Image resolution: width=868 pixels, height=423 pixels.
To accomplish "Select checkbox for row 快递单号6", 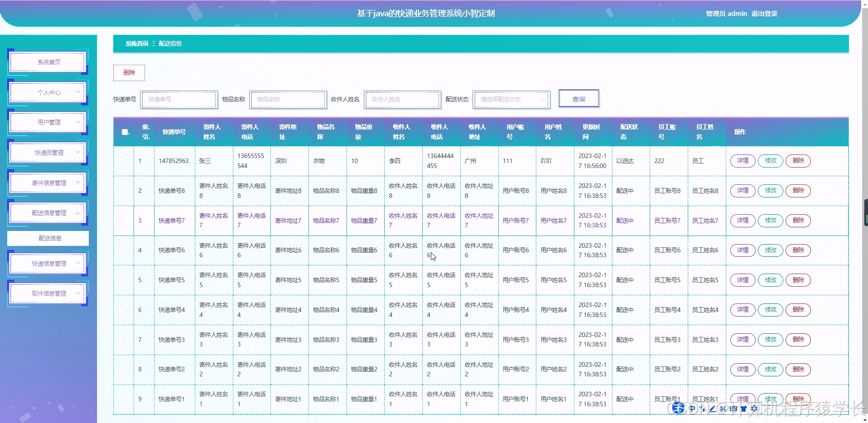I will (x=121, y=250).
